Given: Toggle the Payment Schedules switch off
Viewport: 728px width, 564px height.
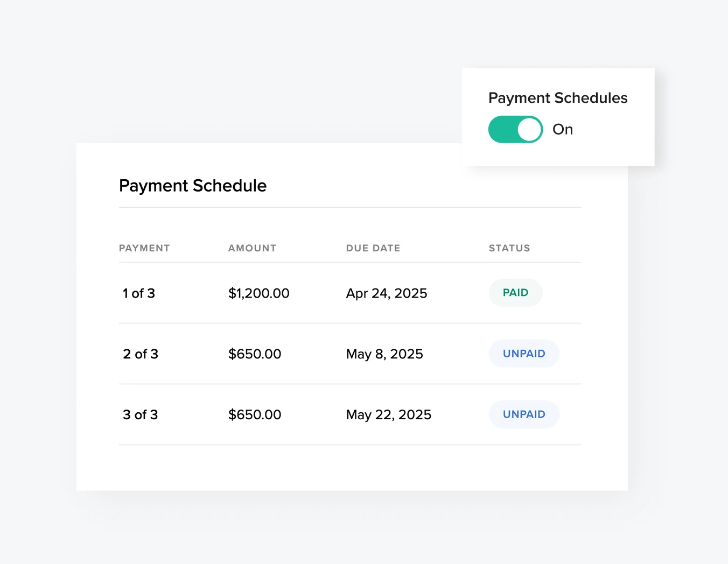Looking at the screenshot, I should [515, 129].
